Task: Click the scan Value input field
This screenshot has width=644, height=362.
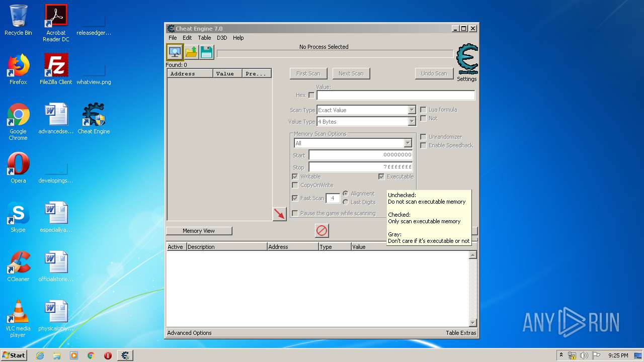Action: pyautogui.click(x=395, y=95)
